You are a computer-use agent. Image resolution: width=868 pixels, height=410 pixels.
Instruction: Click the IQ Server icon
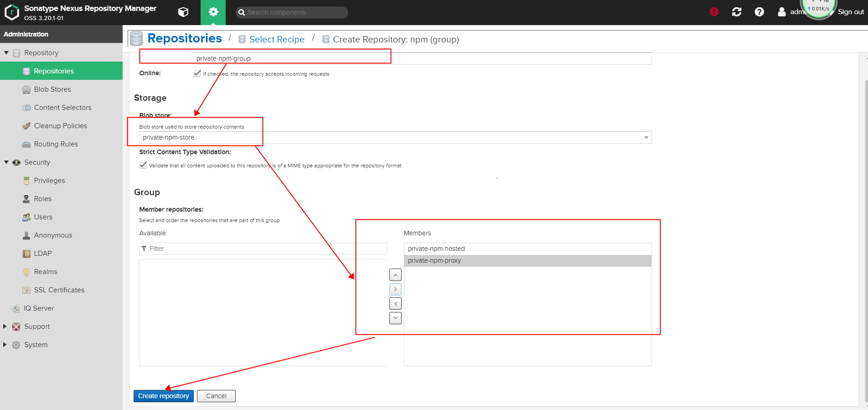pyautogui.click(x=16, y=308)
